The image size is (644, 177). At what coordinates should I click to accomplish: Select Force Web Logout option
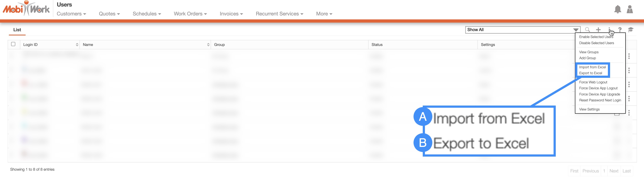[x=593, y=82]
